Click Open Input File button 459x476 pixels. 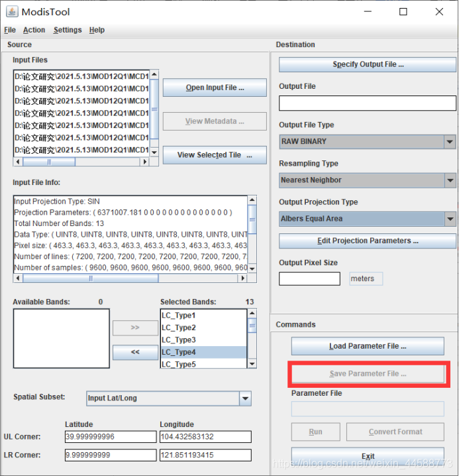(215, 88)
